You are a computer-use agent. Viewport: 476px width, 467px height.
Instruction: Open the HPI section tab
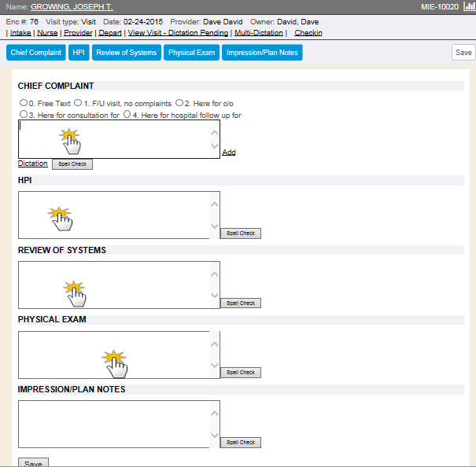click(x=79, y=53)
